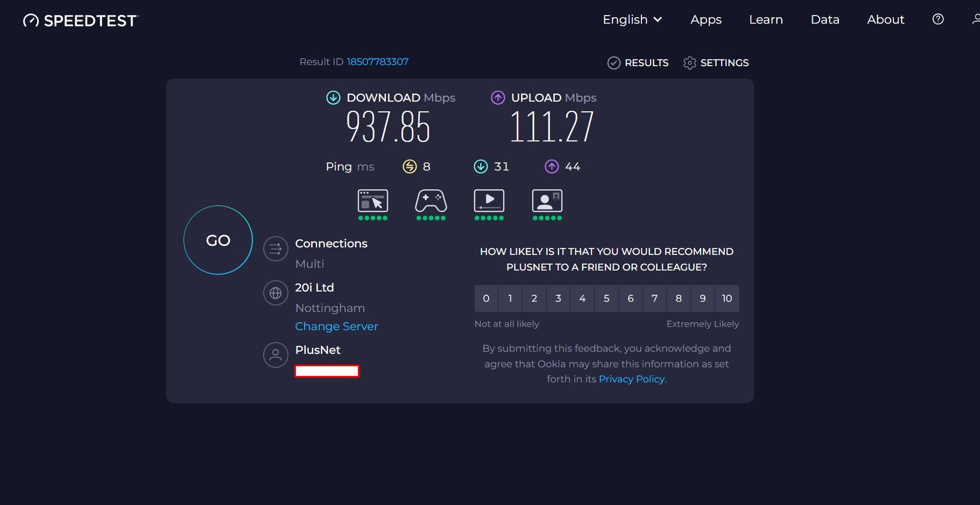Click the 111.27 upload speed value

pos(552,127)
